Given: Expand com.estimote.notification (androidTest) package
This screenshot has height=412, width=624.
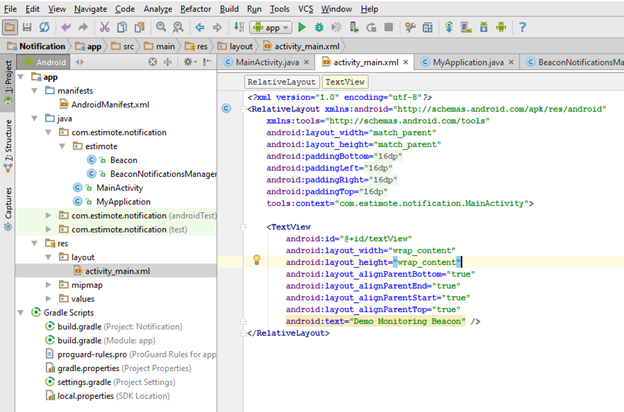Looking at the screenshot, I should coord(49,215).
